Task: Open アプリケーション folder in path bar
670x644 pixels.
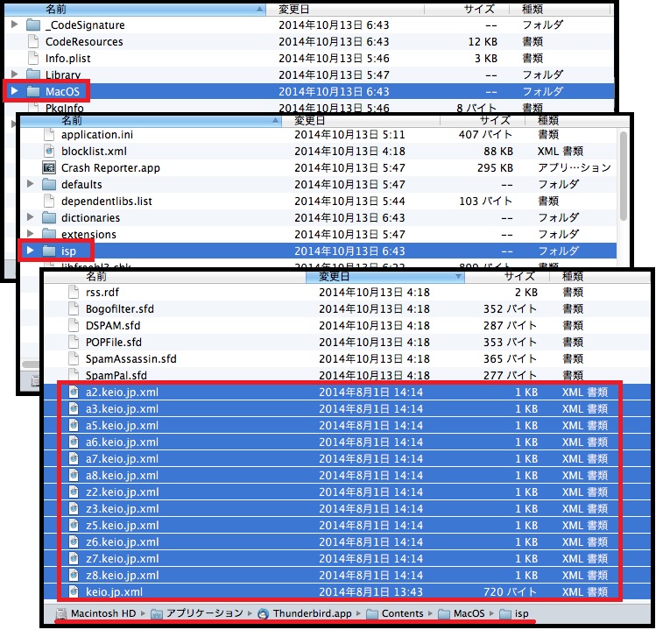Action: 200,613
